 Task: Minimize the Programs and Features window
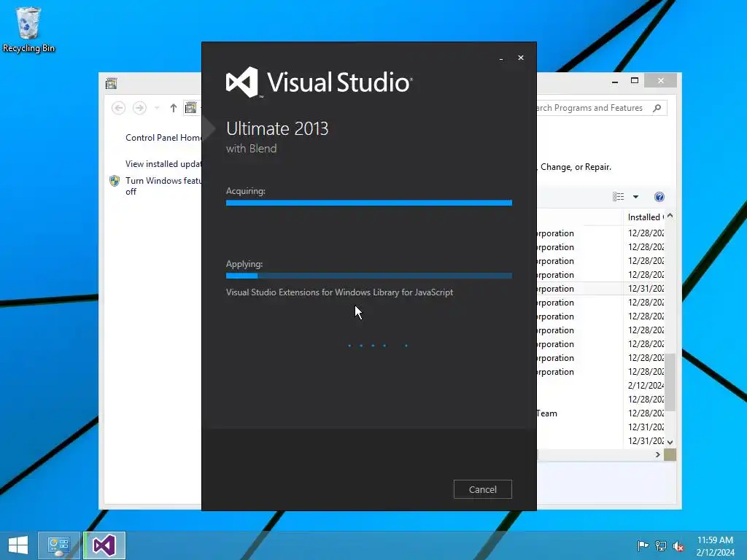click(x=615, y=82)
